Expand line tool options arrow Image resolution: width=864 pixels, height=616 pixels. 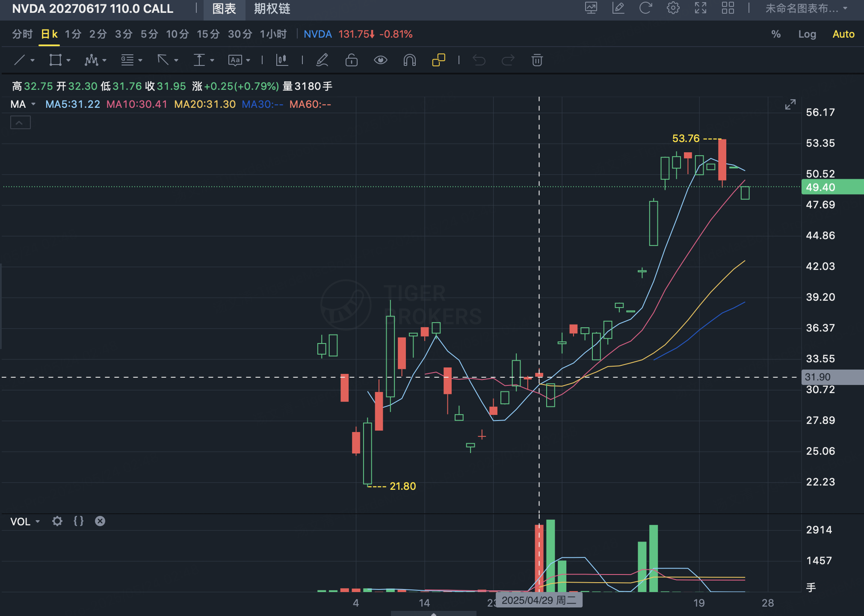[x=33, y=60]
